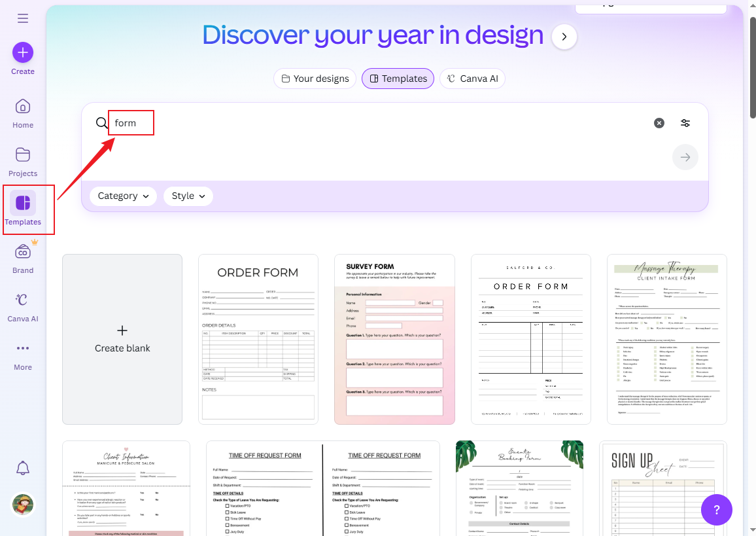Open the help button
756x536 pixels.
click(717, 510)
